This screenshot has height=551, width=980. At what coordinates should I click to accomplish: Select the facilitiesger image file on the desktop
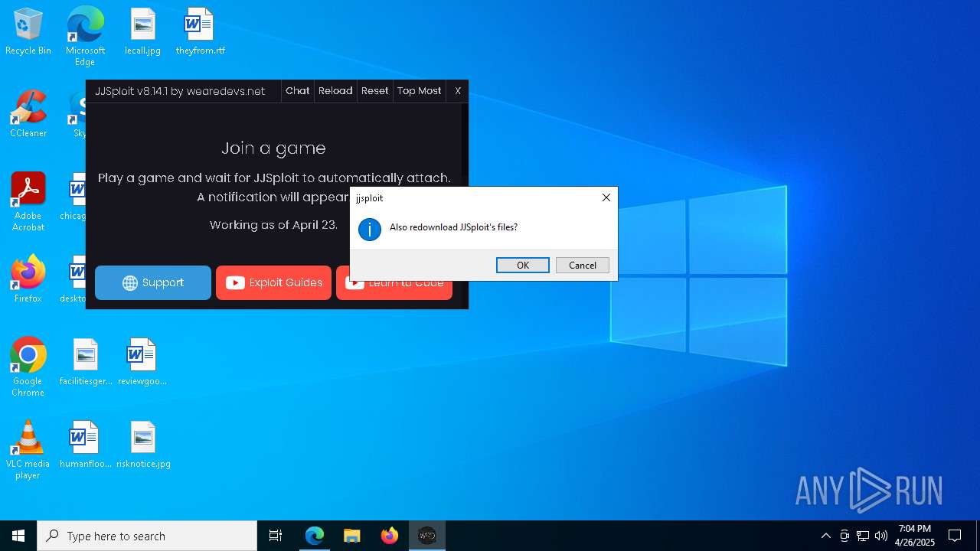[x=86, y=362]
